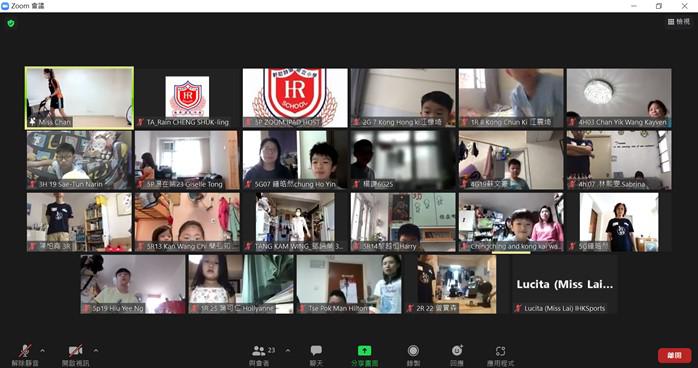Select Tse Pok Man Hilton's video tile

[349, 284]
